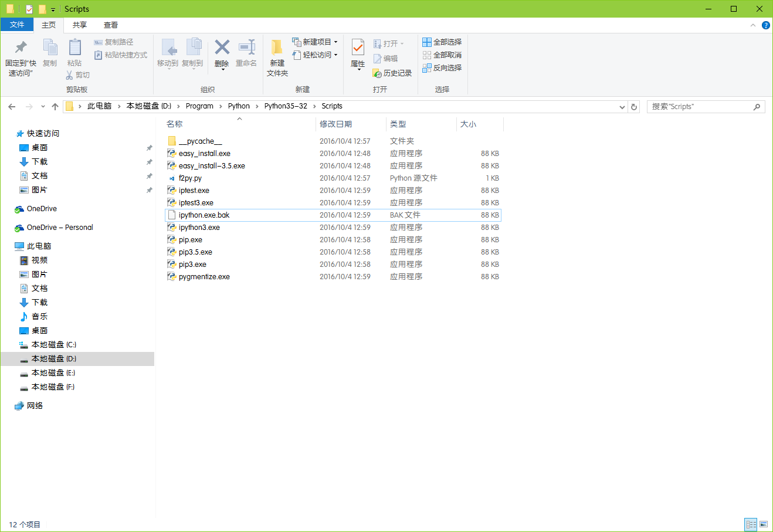Select the f2py.py file

pos(333,178)
